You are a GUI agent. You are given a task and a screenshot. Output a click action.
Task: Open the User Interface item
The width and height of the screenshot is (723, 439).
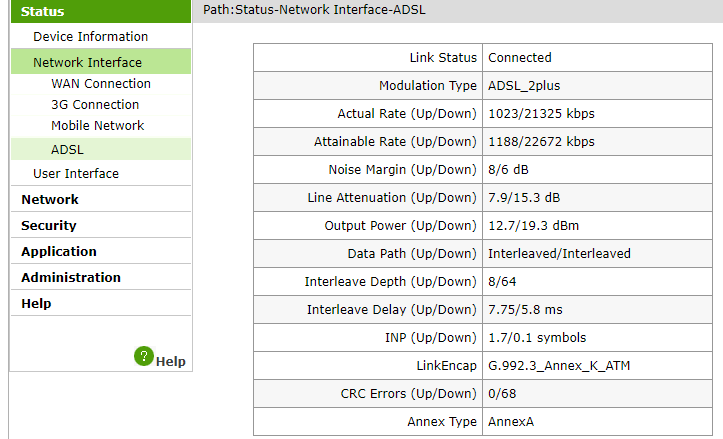(76, 174)
